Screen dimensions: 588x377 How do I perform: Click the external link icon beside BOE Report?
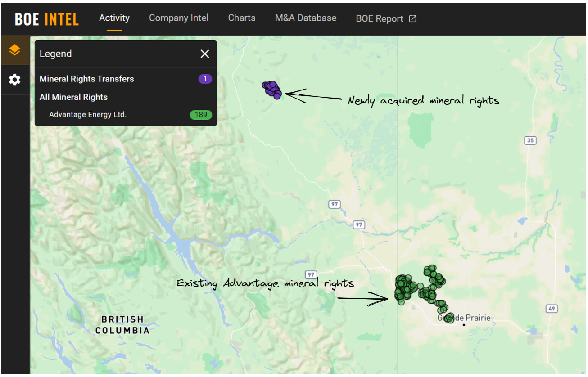click(x=413, y=18)
